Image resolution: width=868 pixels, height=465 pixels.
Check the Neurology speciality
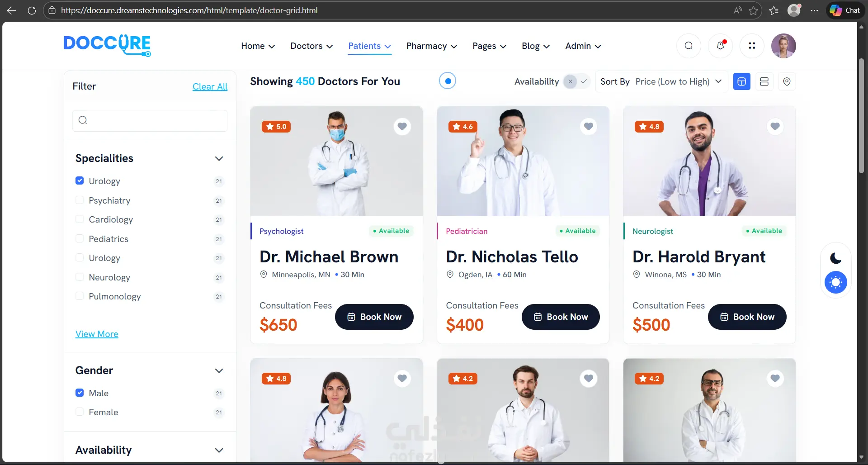click(80, 277)
